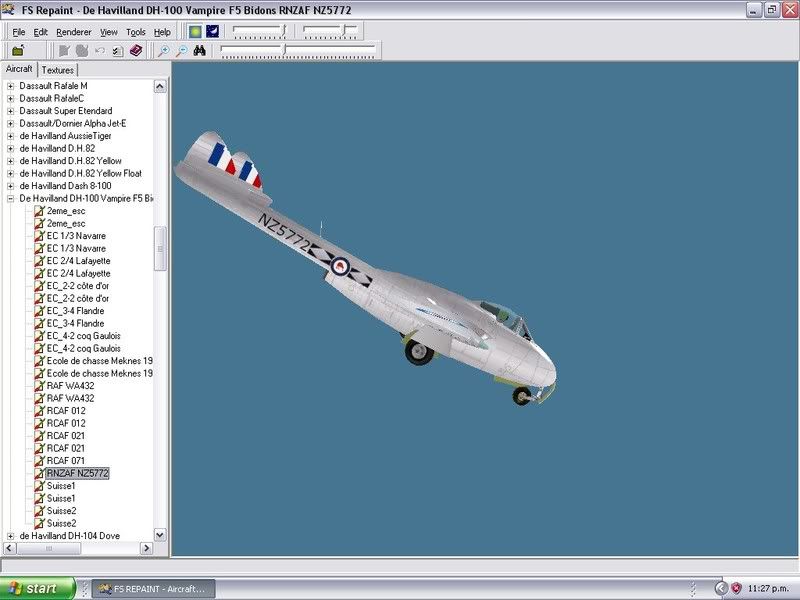Open the red help book icon
Screen dimensions: 800x600
[135, 50]
